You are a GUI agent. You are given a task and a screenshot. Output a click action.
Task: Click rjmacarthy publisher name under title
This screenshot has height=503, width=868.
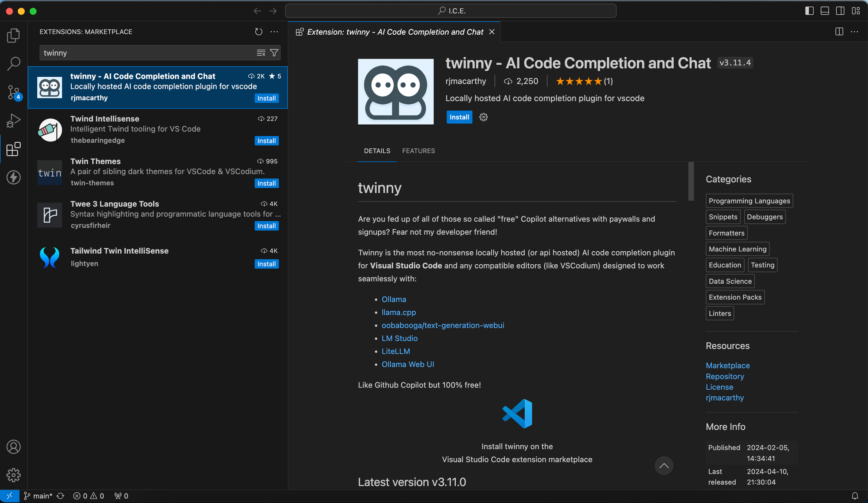coord(466,81)
